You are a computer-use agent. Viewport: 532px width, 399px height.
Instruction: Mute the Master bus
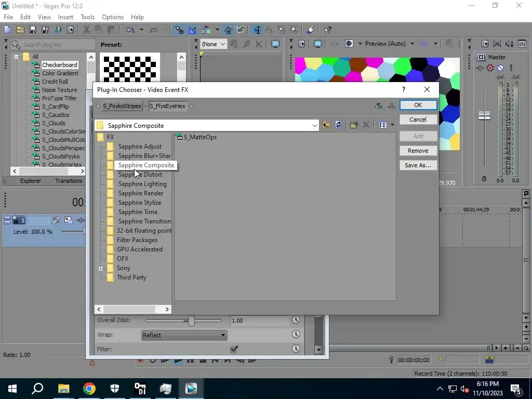[500, 68]
